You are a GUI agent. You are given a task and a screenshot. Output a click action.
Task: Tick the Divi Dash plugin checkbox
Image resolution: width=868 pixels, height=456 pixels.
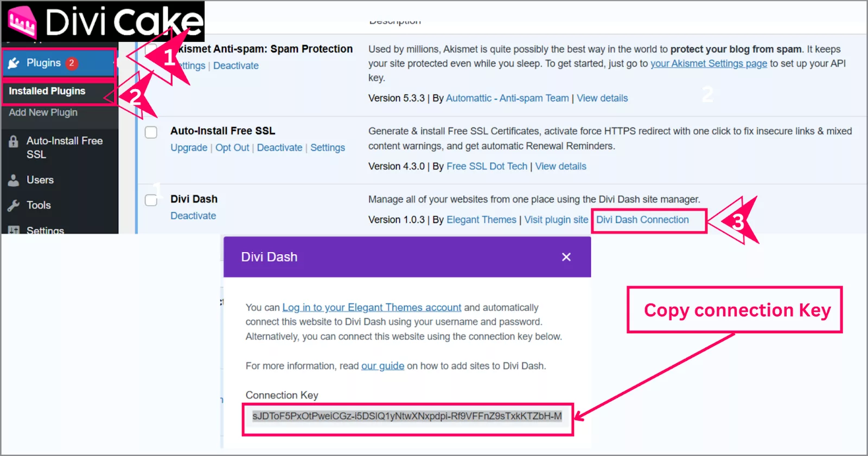click(151, 200)
